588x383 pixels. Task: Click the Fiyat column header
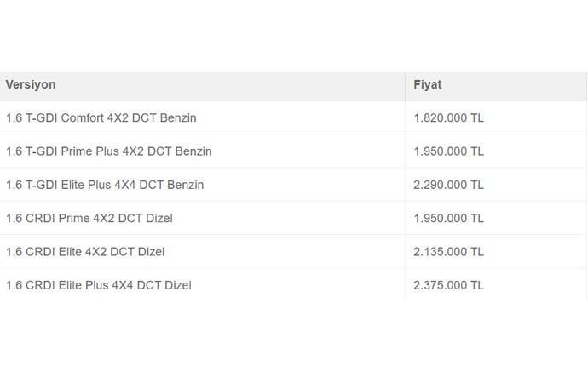(428, 84)
